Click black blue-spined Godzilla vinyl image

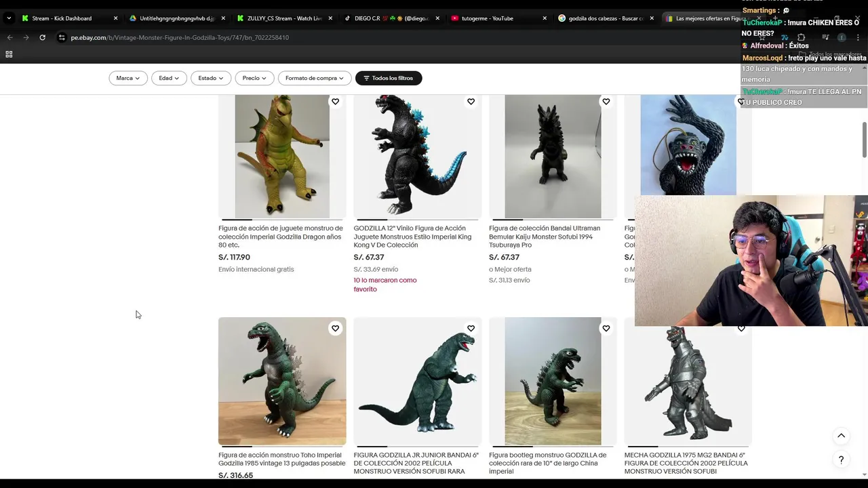(x=418, y=157)
